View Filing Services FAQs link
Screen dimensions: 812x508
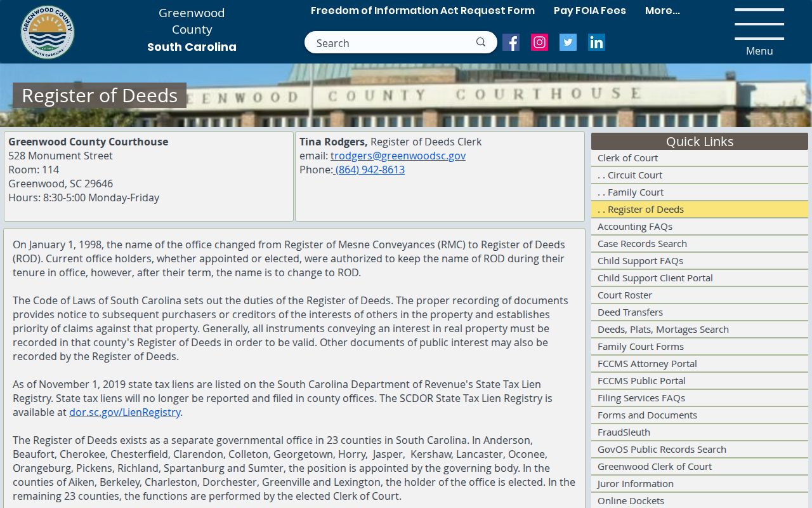click(x=700, y=398)
